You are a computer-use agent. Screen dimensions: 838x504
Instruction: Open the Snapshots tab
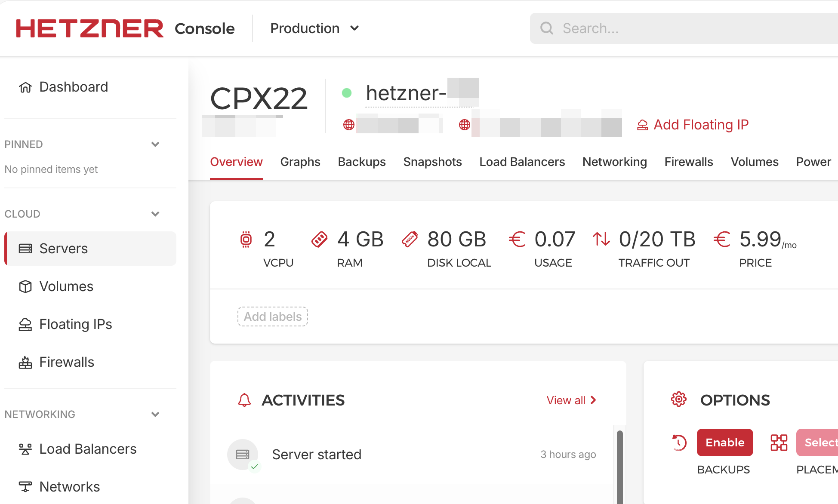click(x=432, y=162)
